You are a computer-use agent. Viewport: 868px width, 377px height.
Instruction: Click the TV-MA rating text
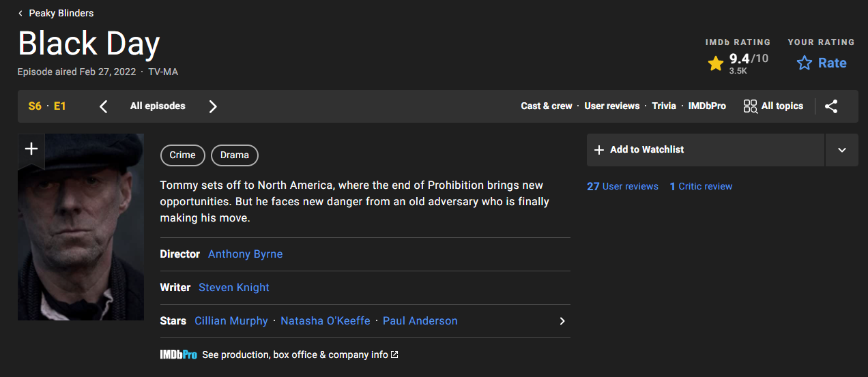tap(163, 72)
